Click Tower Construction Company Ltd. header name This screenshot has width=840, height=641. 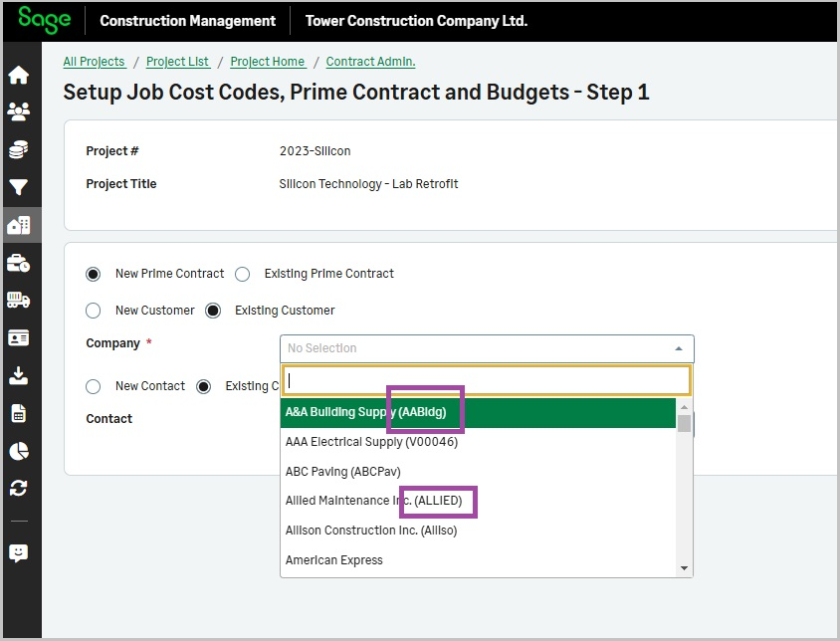(416, 21)
